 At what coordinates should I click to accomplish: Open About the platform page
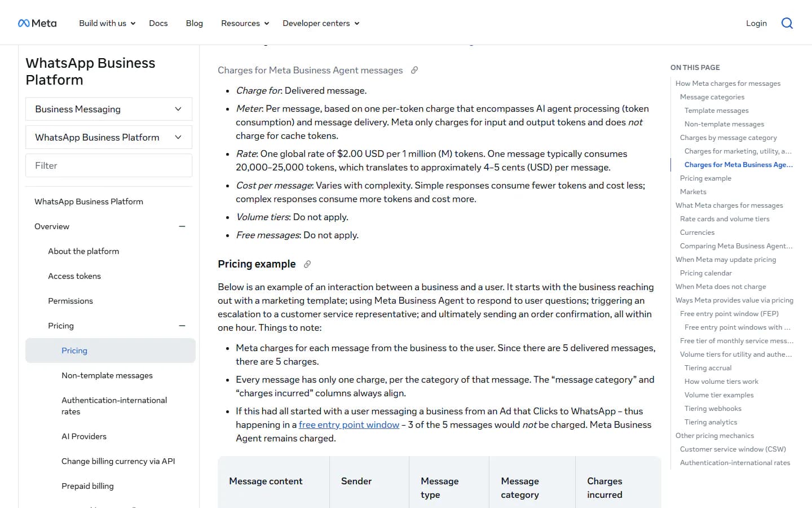83,251
